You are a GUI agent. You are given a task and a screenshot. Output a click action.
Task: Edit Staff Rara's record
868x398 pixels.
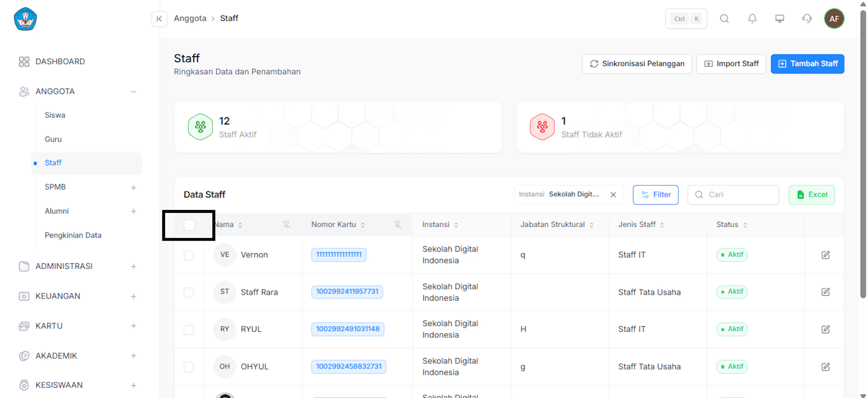point(825,292)
